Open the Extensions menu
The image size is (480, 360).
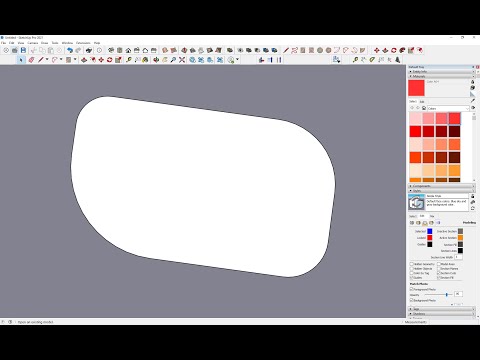tap(83, 43)
